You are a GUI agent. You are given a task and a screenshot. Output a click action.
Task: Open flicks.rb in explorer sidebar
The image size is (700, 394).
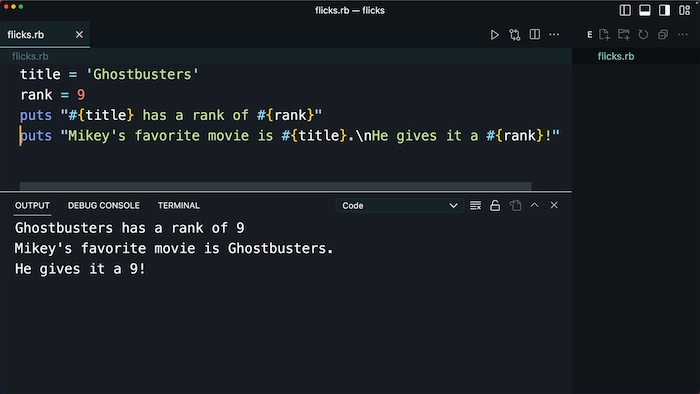pos(616,56)
